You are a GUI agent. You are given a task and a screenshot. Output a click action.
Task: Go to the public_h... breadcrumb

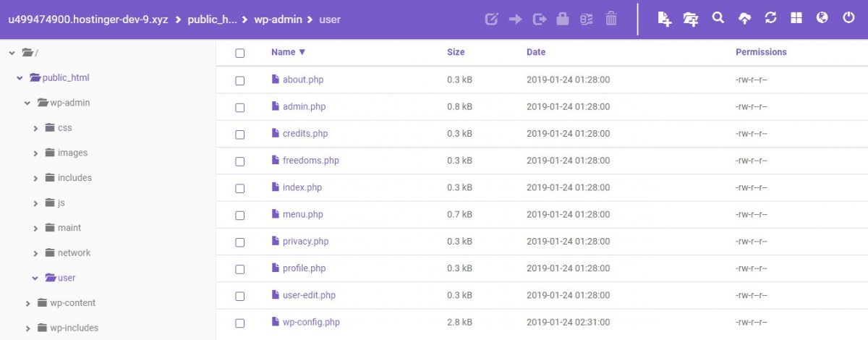tap(212, 20)
